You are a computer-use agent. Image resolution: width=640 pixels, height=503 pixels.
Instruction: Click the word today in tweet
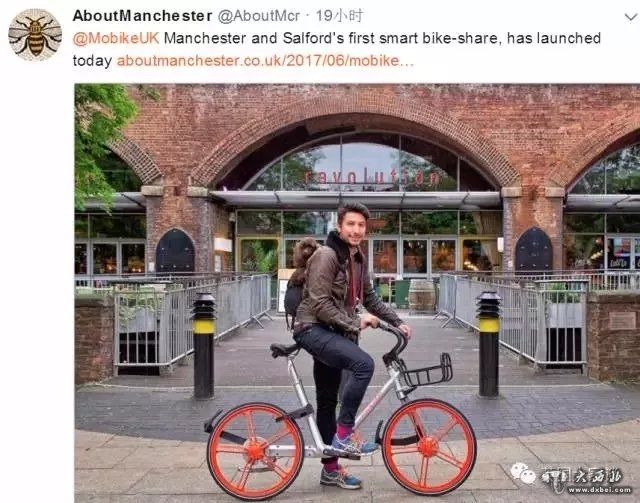coord(92,61)
